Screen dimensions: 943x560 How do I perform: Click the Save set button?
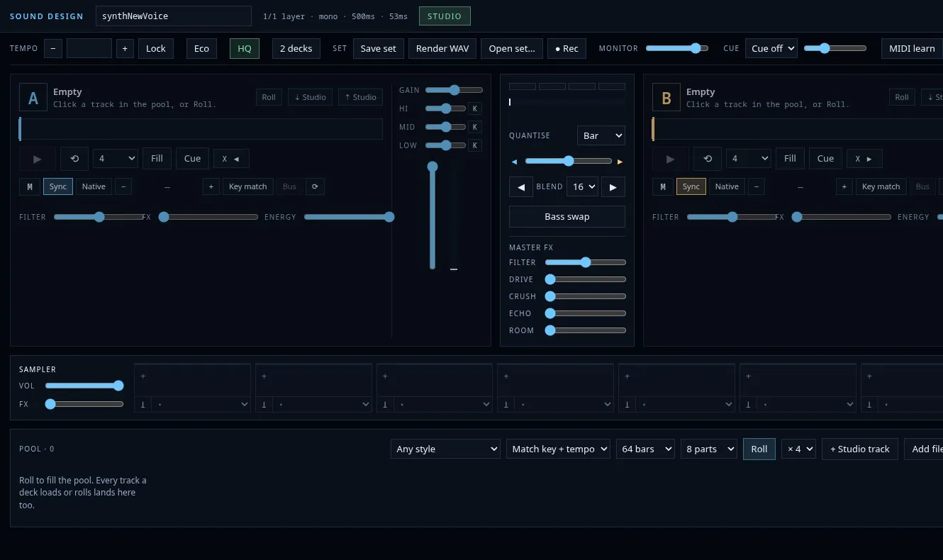click(x=379, y=48)
